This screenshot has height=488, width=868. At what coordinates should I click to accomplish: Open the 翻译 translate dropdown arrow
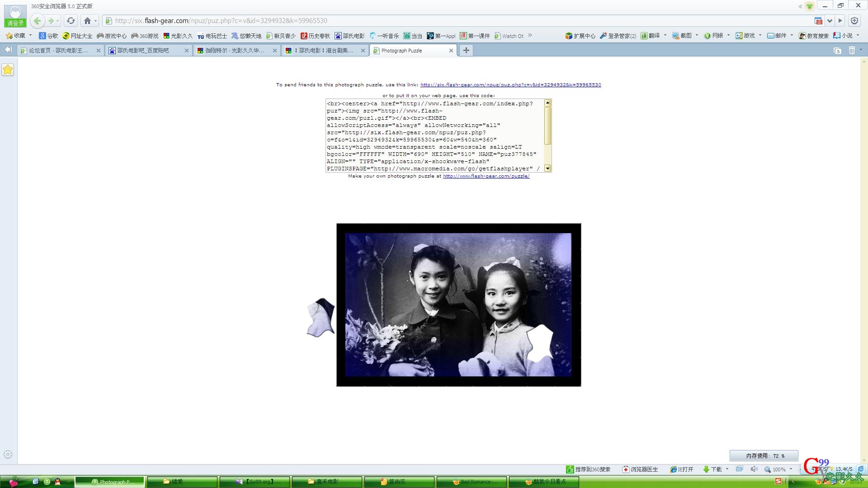[665, 35]
